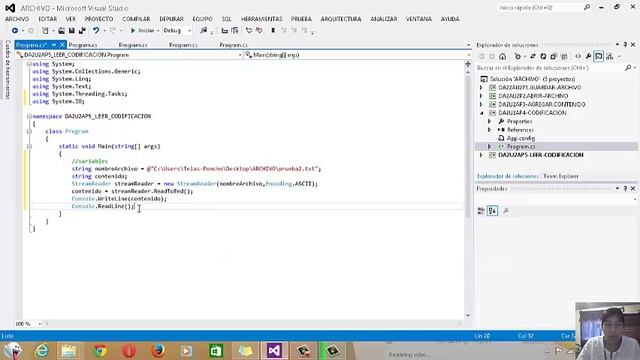This screenshot has height=360, width=640.
Task: Click the editor vertical scrollbar down arrow
Action: coord(468,316)
